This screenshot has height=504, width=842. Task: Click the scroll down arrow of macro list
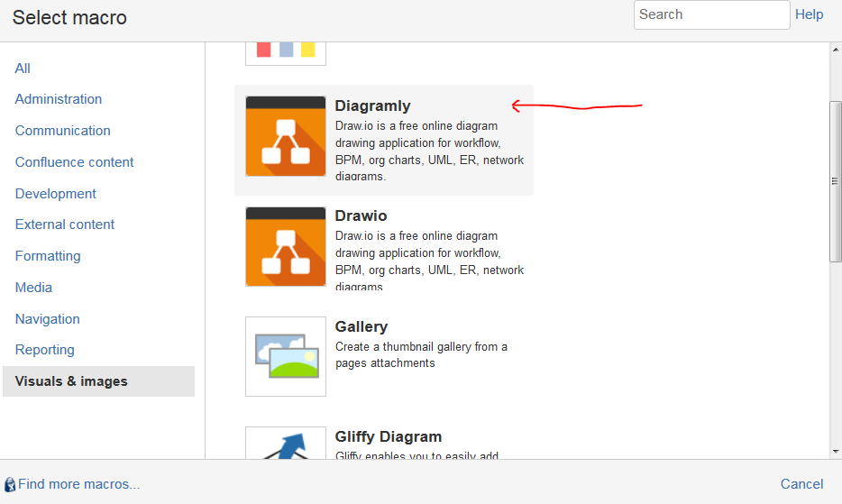coord(835,452)
